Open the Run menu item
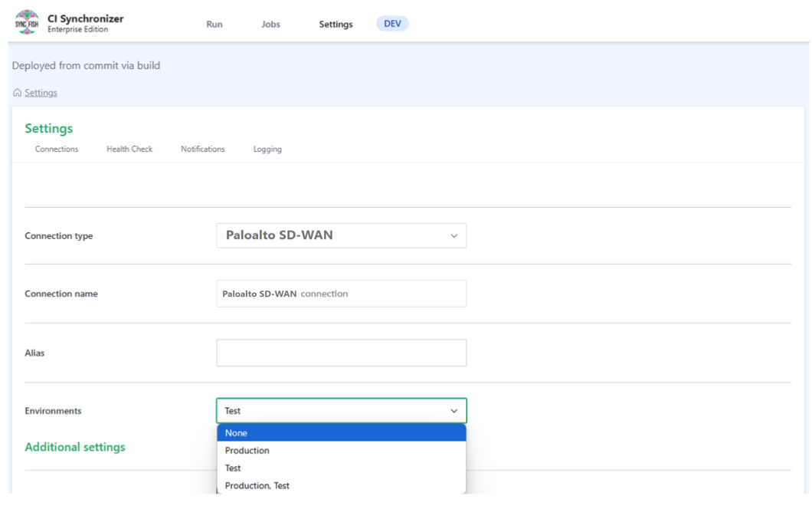 (214, 24)
